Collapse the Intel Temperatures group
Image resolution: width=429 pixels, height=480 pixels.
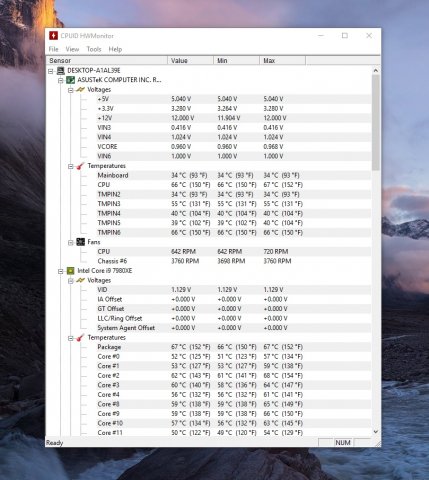(x=71, y=338)
